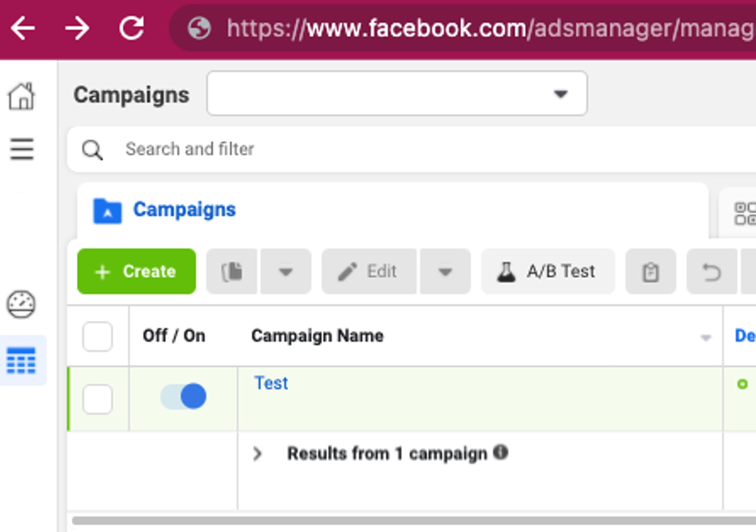Tick the checkbox for Test campaign

click(x=97, y=399)
